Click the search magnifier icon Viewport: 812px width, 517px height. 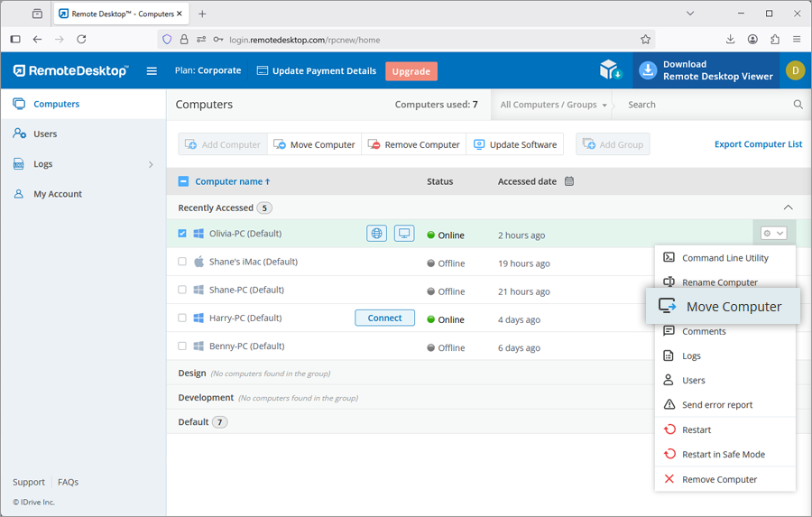click(x=798, y=105)
